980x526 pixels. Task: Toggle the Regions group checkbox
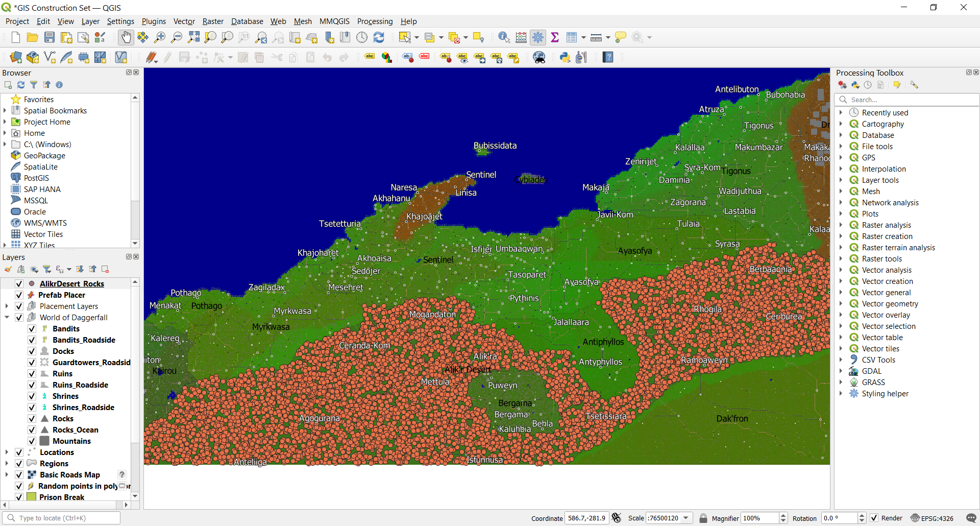pyautogui.click(x=19, y=464)
